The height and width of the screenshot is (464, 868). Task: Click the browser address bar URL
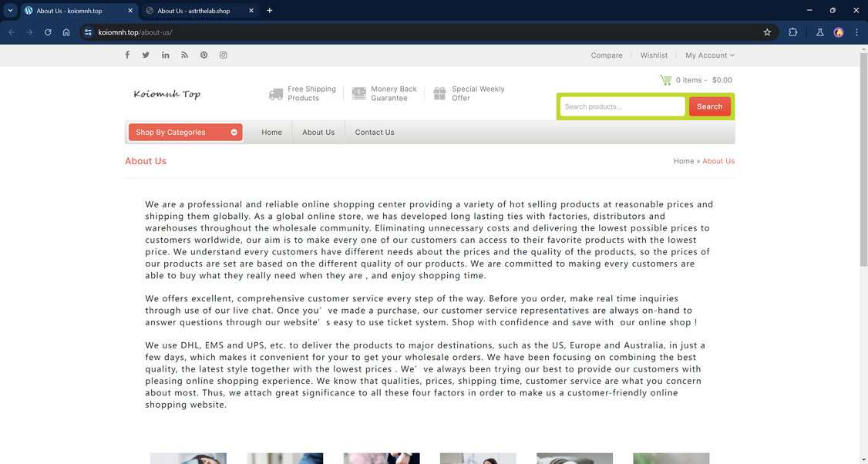tap(135, 32)
